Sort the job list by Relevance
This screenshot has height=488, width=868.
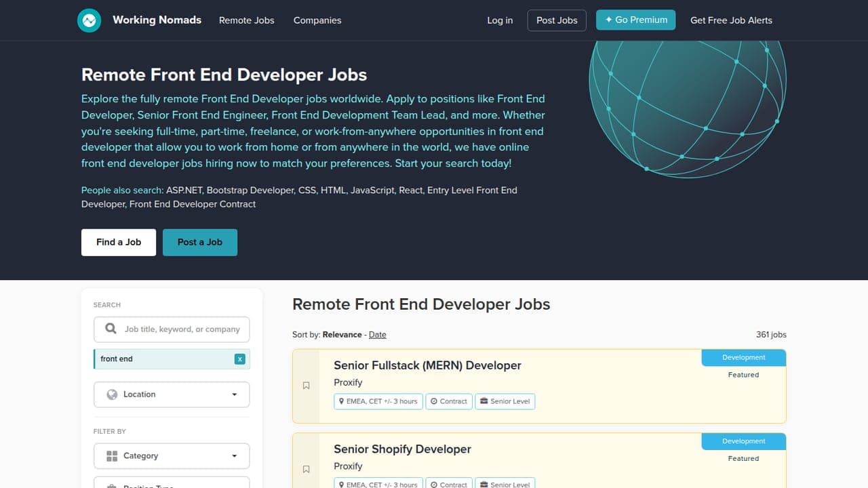pyautogui.click(x=342, y=335)
